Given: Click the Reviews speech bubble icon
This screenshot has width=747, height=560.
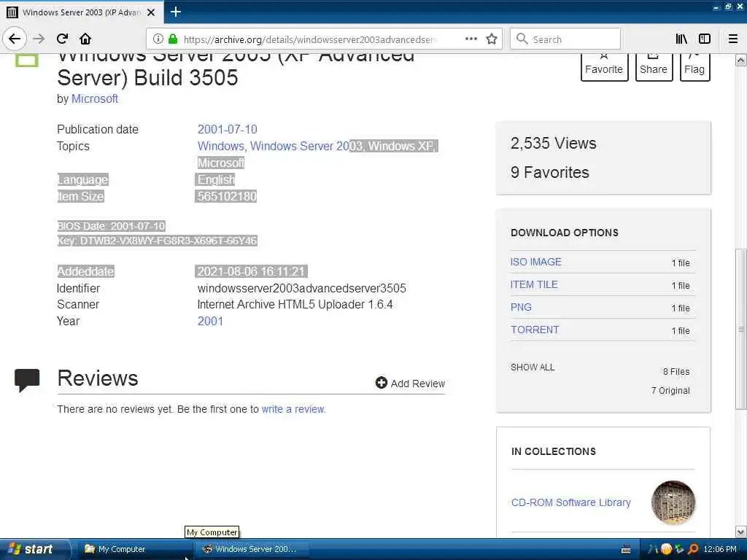Looking at the screenshot, I should [27, 380].
